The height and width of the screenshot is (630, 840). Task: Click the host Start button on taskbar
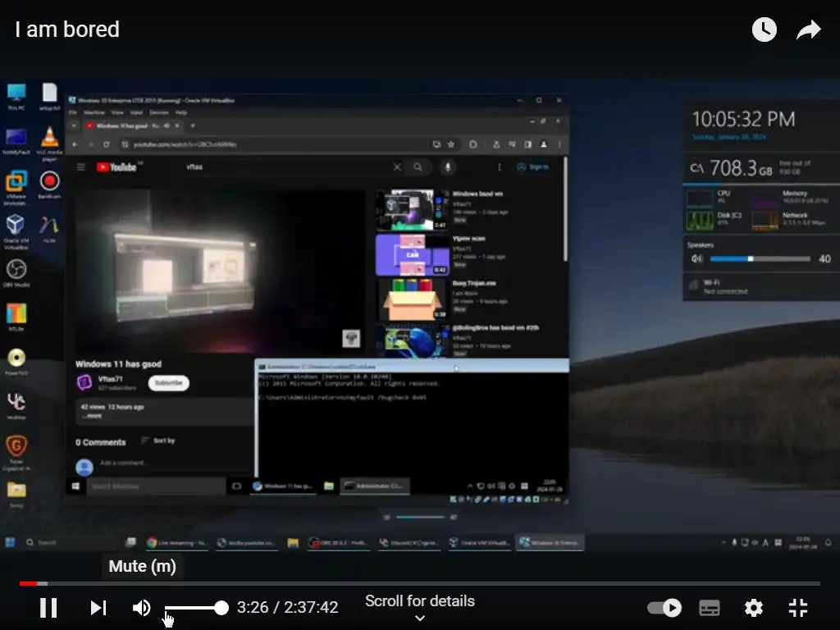10,543
